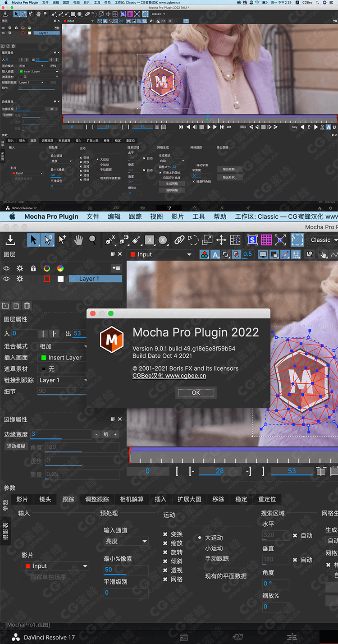Switch to the 相机解算 tab
This screenshot has height=644, width=338.
tap(132, 499)
